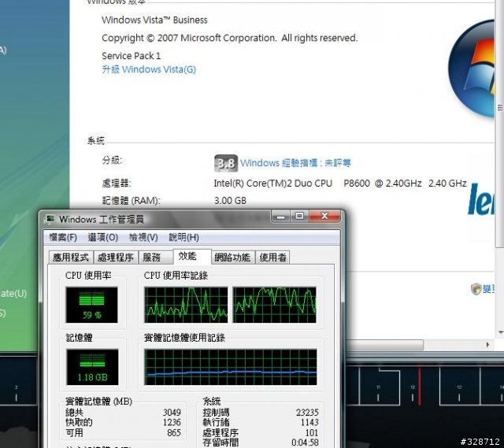The image size is (504, 448).
Task: Click the second CPU usage history graph
Action: point(275,305)
